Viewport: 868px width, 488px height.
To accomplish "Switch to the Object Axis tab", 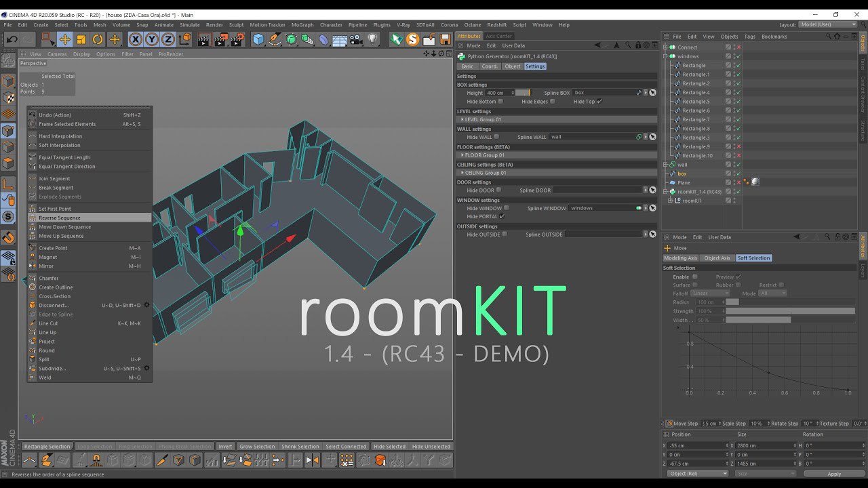I will coord(717,258).
